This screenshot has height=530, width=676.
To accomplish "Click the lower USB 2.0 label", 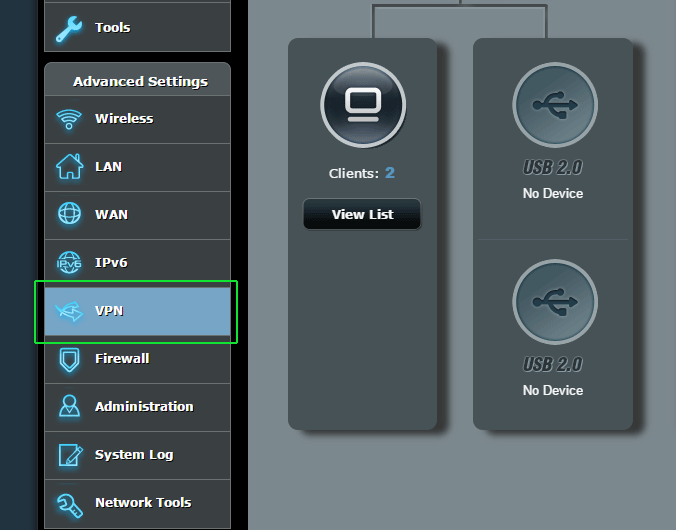I will tap(553, 364).
